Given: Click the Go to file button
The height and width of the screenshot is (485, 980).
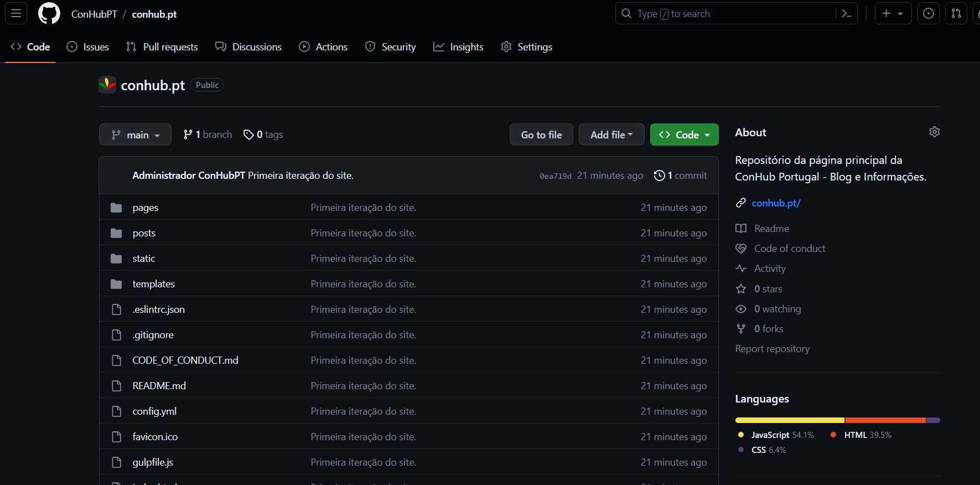Looking at the screenshot, I should click(541, 135).
